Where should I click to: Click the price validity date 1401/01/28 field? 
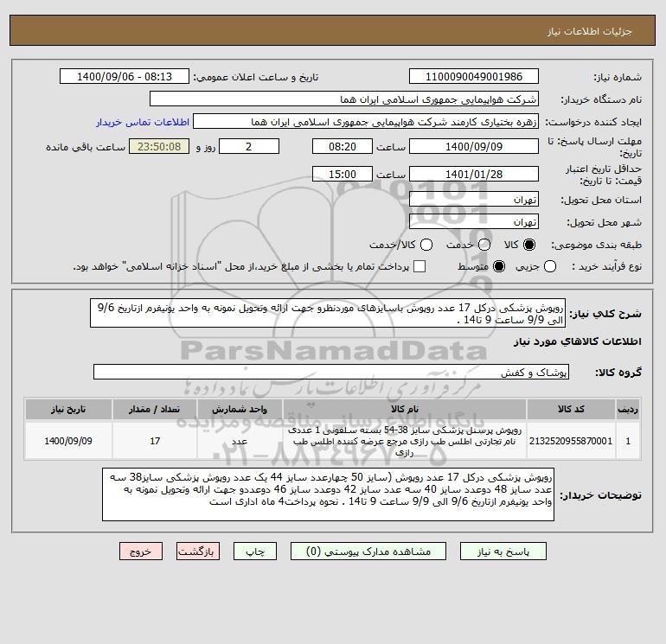474,175
